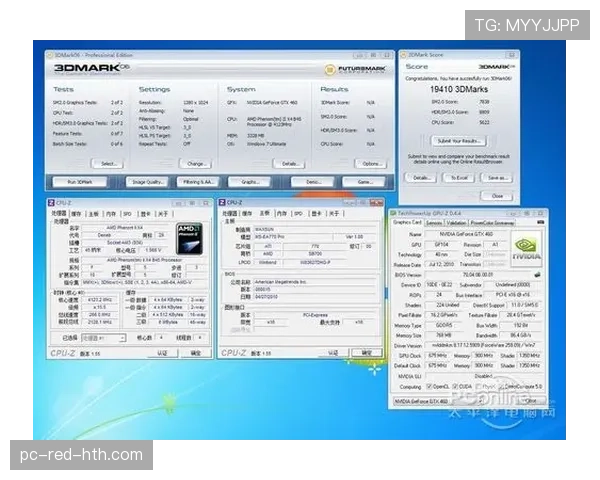This screenshot has height=480, width=600.
Task: Click the Options... button under Results
Action: point(370,163)
